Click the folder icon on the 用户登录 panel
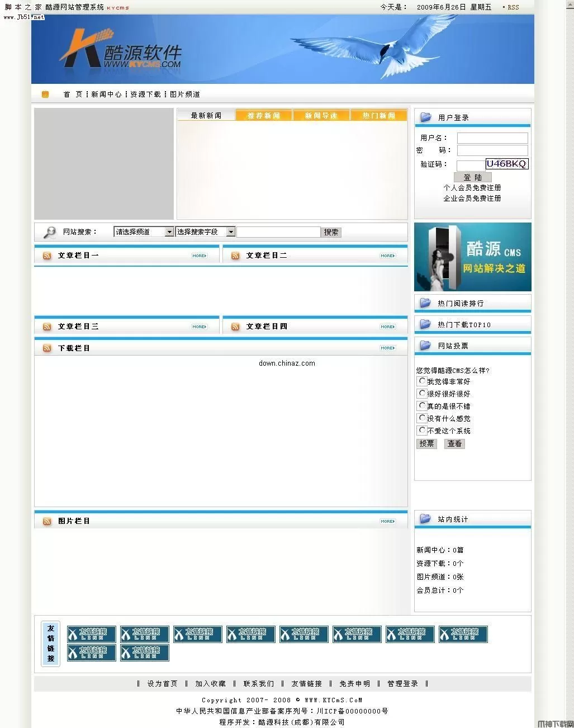This screenshot has width=574, height=728. tap(425, 116)
